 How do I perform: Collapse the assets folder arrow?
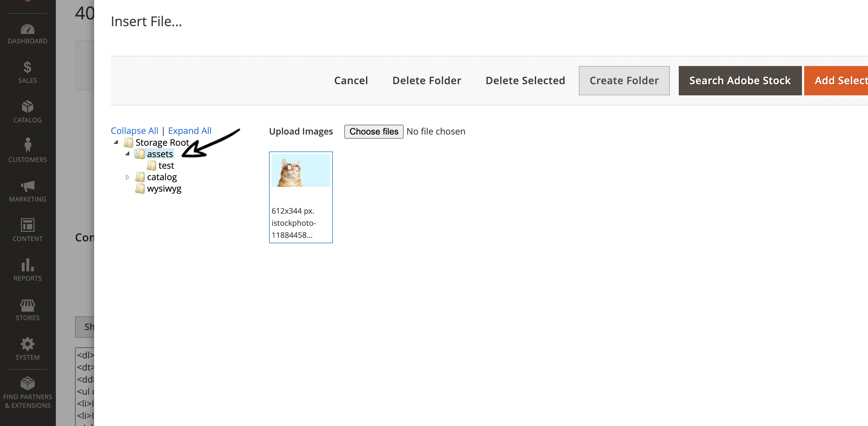[x=127, y=154]
